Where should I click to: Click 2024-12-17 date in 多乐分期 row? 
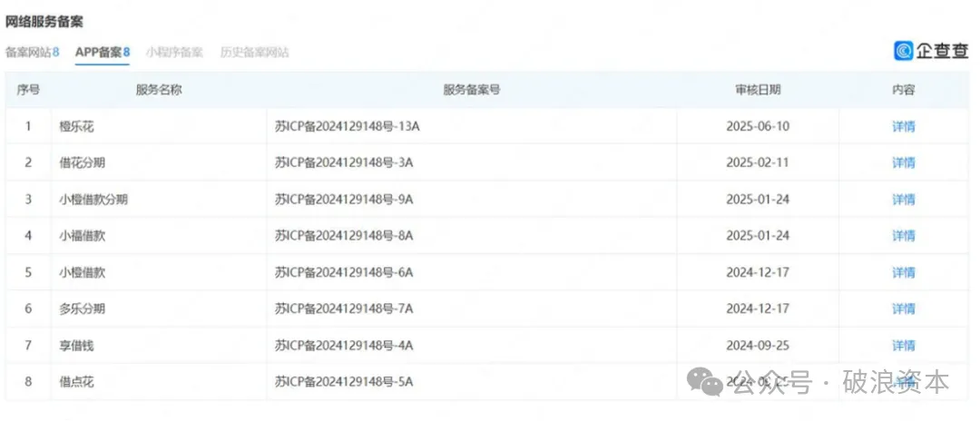pos(758,308)
